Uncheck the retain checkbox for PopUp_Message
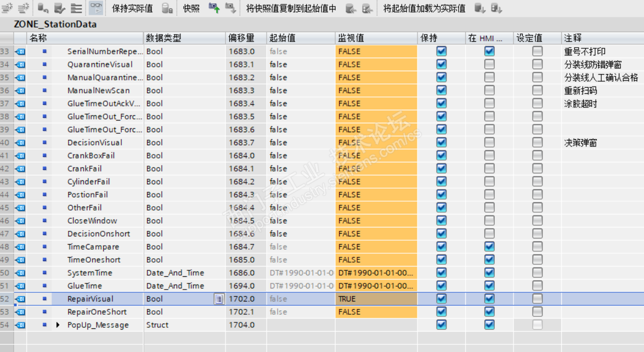This screenshot has height=352, width=644. pos(442,325)
